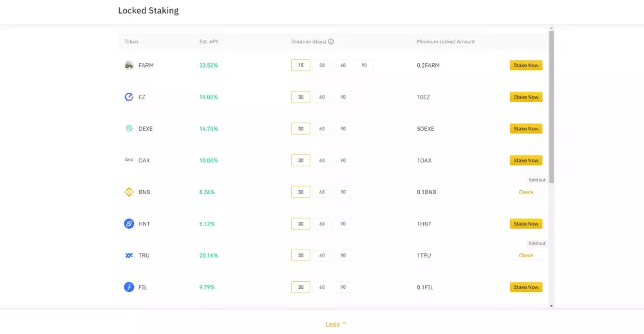Image resolution: width=644 pixels, height=334 pixels.
Task: Select 30 days duration for DEXE
Action: click(301, 129)
